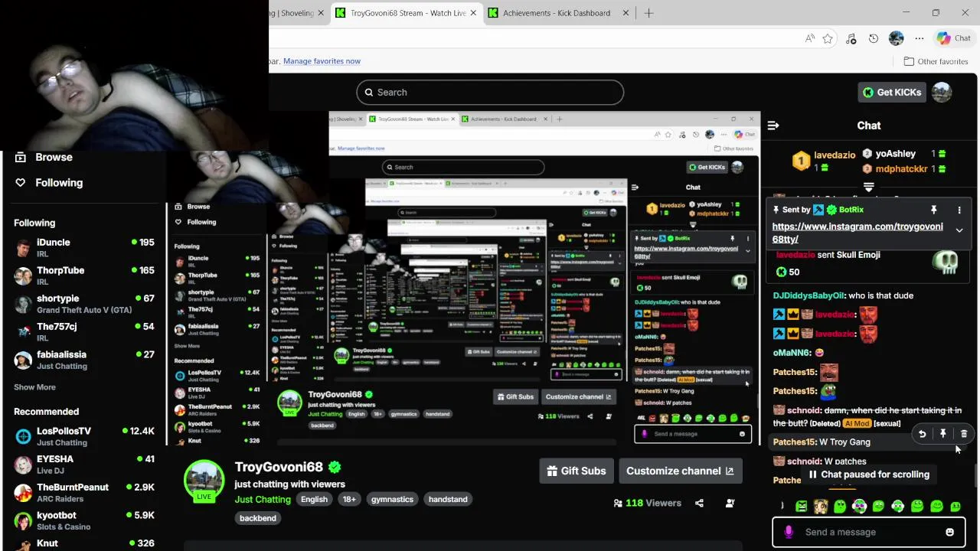Image resolution: width=980 pixels, height=551 pixels.
Task: Share the stream using the share icon
Action: 699,503
